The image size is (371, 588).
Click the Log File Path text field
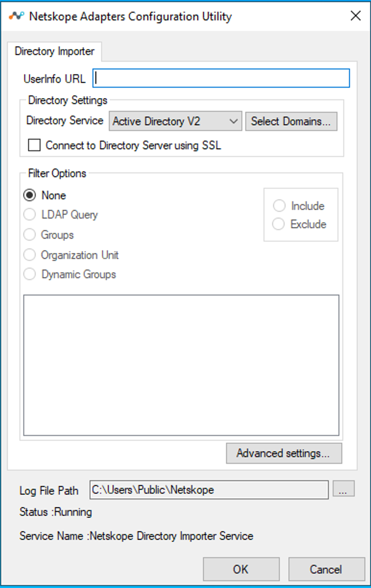click(x=209, y=490)
